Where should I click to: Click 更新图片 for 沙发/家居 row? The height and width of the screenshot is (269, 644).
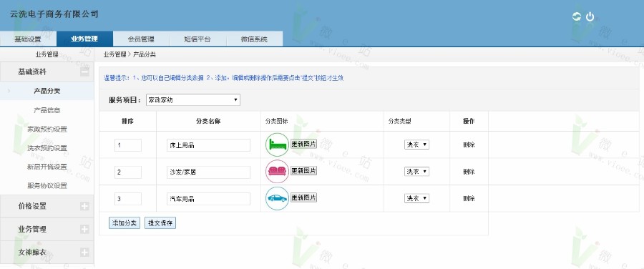click(303, 170)
